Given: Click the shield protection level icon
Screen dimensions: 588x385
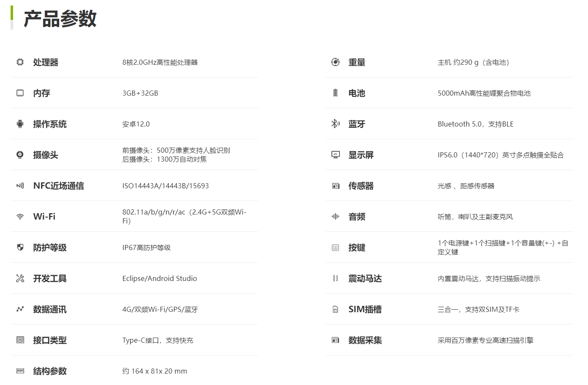Looking at the screenshot, I should coord(20,247).
